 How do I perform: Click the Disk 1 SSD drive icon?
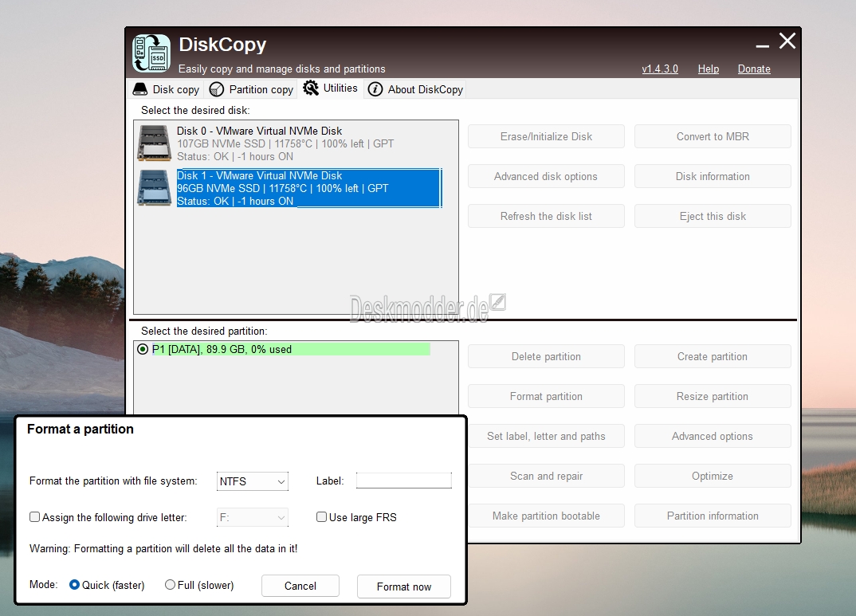pos(155,188)
